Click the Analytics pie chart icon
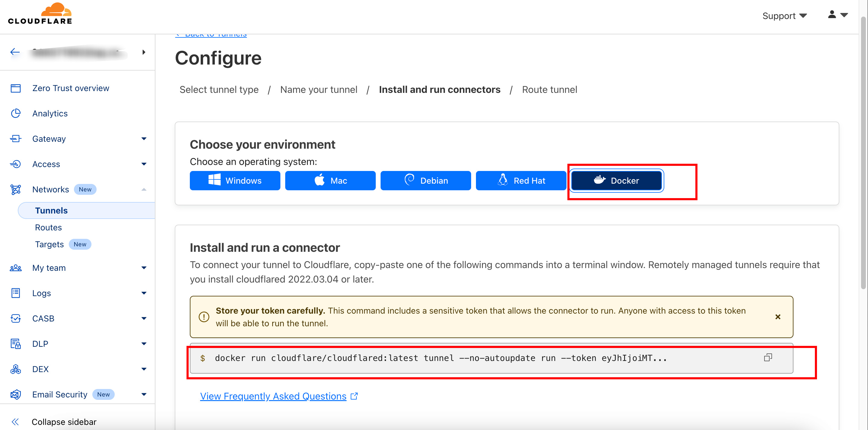Viewport: 868px width, 430px height. (x=15, y=113)
